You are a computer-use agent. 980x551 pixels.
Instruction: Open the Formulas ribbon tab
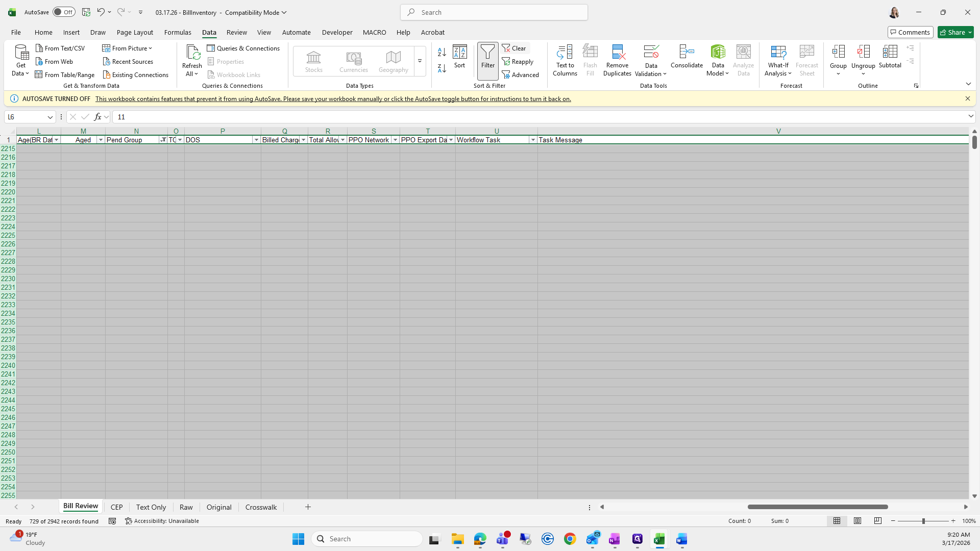coord(178,32)
